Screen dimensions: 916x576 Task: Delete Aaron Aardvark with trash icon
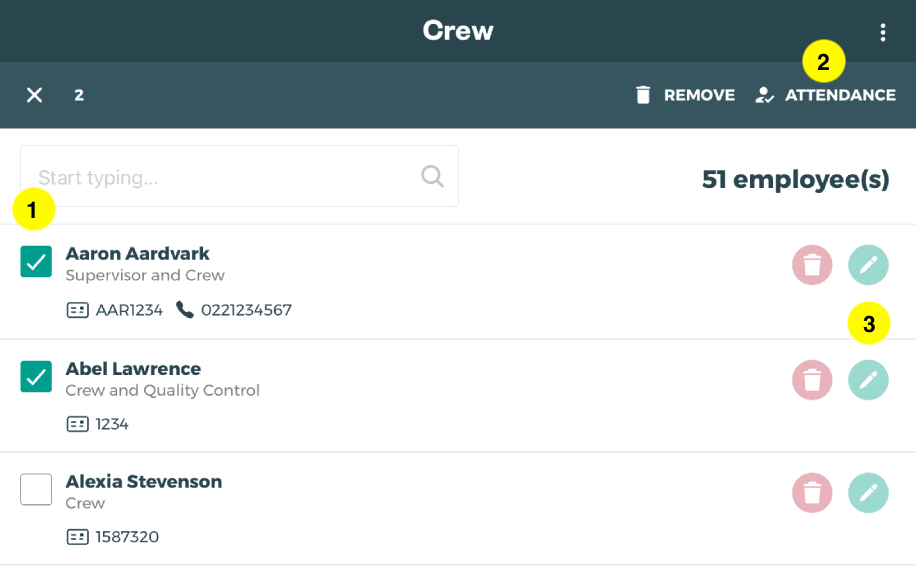tap(812, 265)
